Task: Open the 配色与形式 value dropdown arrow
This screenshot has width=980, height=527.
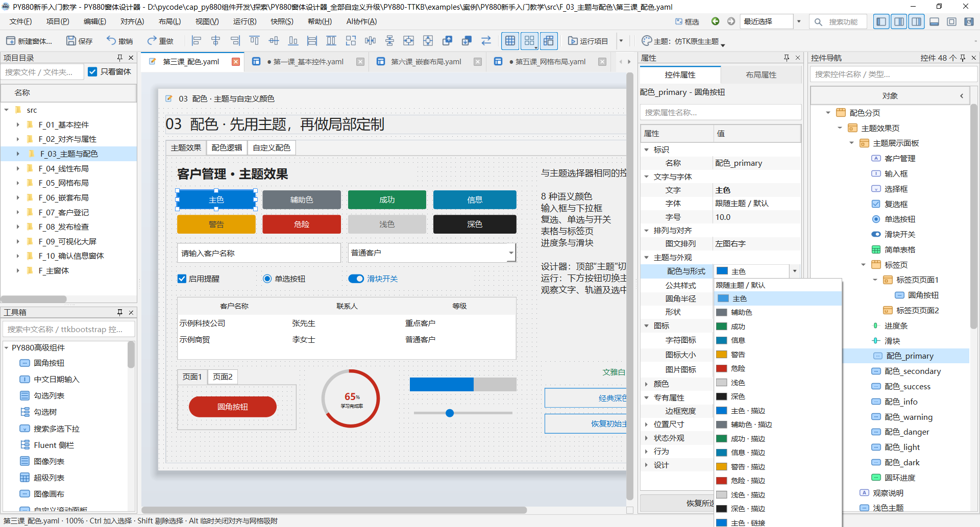Action: point(795,271)
